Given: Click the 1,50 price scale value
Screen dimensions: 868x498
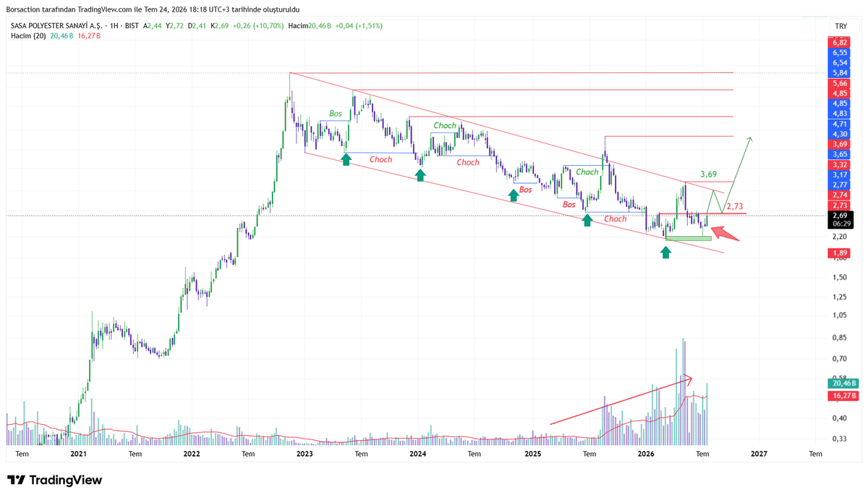Looking at the screenshot, I should [840, 278].
